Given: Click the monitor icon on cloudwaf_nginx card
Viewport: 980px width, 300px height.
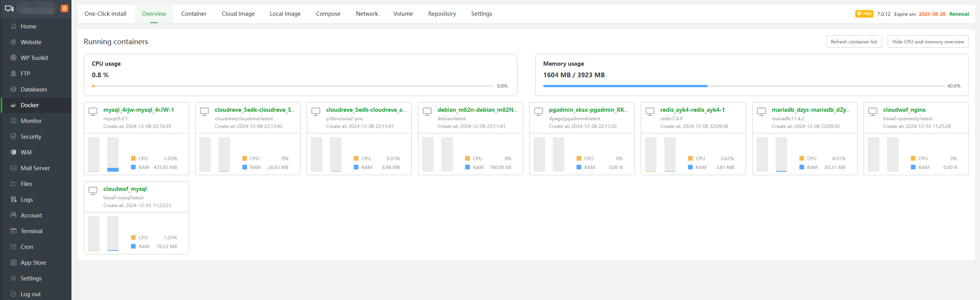Looking at the screenshot, I should coord(873,112).
